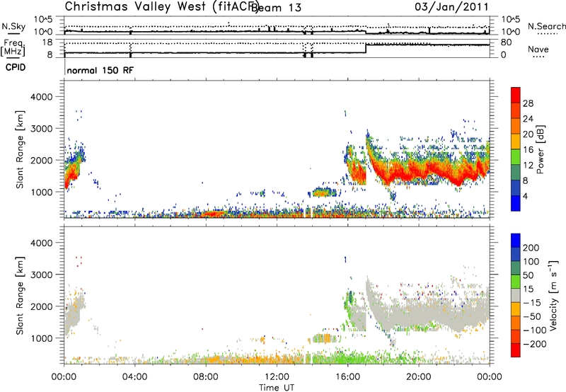Click the '08:00' time tick
Image resolution: width=566 pixels, height=392 pixels.
click(205, 377)
